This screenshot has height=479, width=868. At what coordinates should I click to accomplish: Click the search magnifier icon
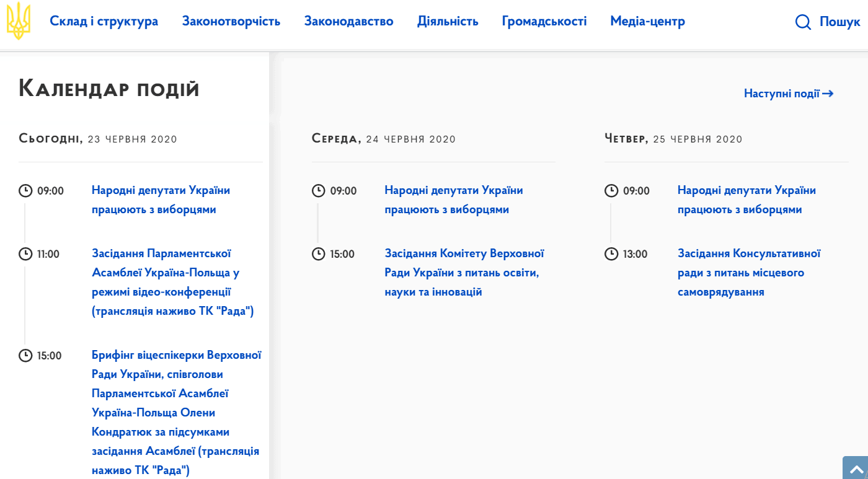tap(803, 22)
